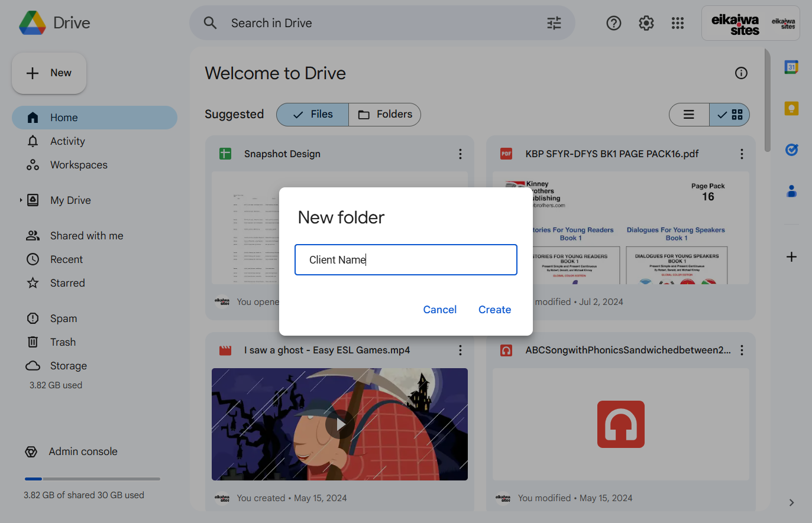Viewport: 812px width, 523px height.
Task: Click the folder name input field
Action: [406, 260]
